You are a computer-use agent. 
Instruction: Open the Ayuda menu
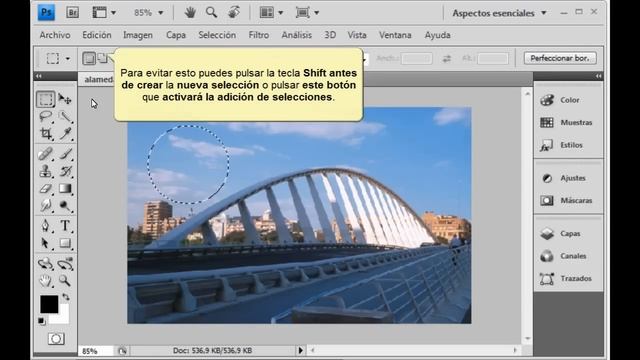pos(438,35)
